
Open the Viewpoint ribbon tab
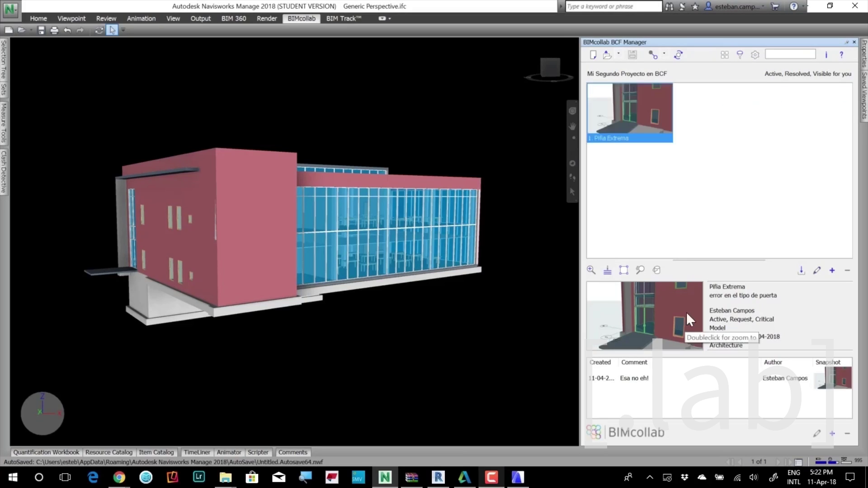(71, 19)
